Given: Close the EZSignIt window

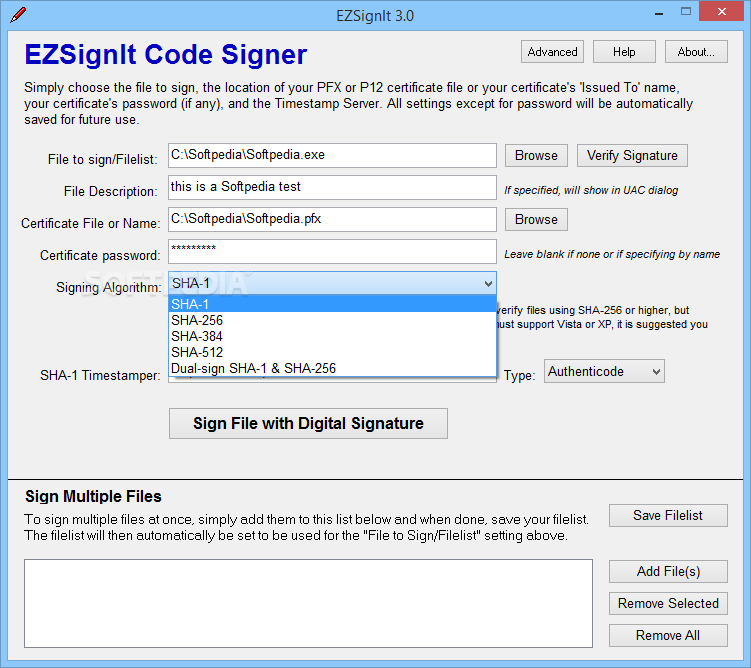Looking at the screenshot, I should pyautogui.click(x=722, y=11).
